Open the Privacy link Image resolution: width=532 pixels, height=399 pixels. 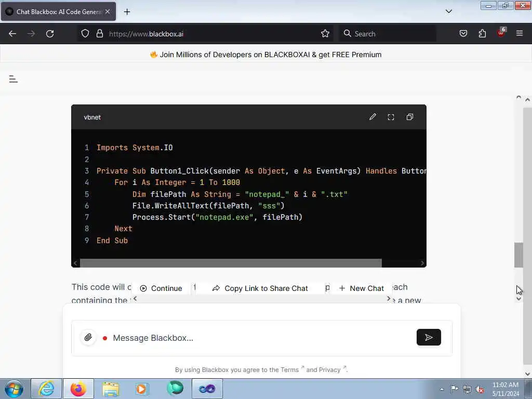point(330,370)
